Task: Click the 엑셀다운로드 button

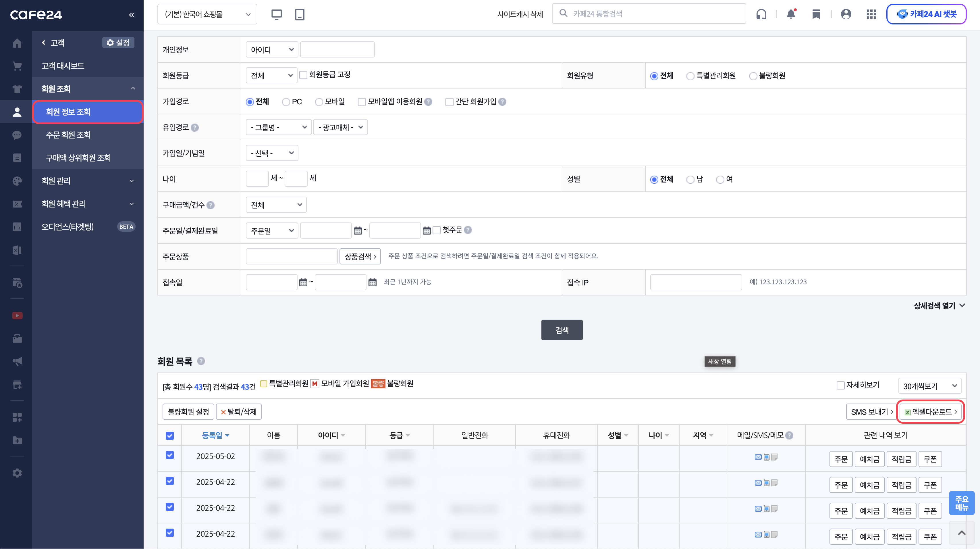Action: (x=930, y=412)
